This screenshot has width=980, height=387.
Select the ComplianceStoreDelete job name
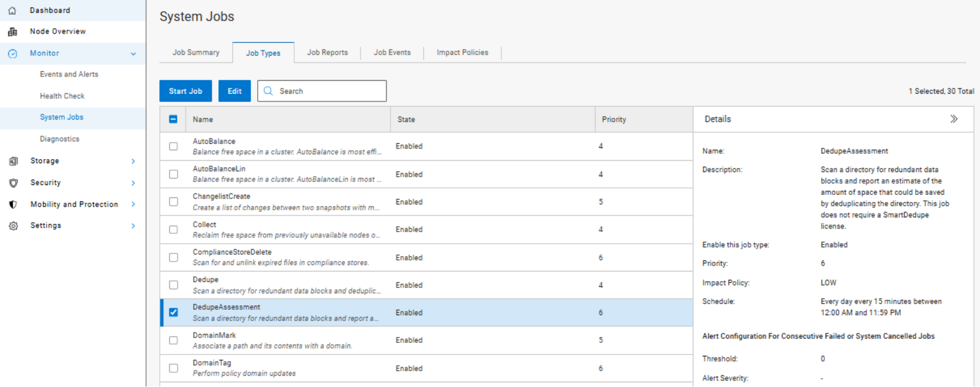232,252
